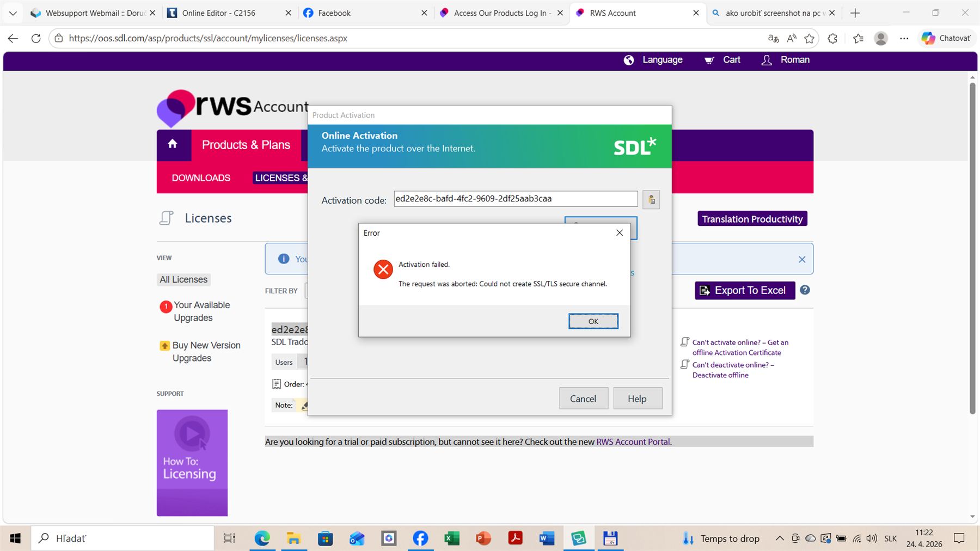The height and width of the screenshot is (551, 980).
Task: View the shopping Cart
Action: pos(722,60)
